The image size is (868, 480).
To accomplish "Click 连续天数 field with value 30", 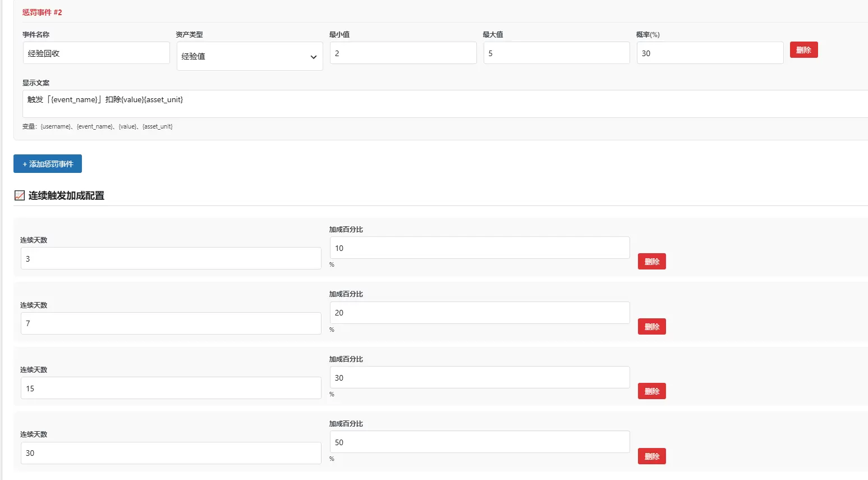I will [x=171, y=453].
